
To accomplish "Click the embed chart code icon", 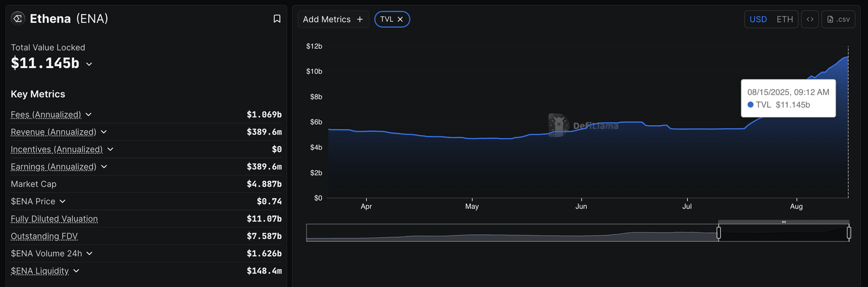I will click(810, 19).
